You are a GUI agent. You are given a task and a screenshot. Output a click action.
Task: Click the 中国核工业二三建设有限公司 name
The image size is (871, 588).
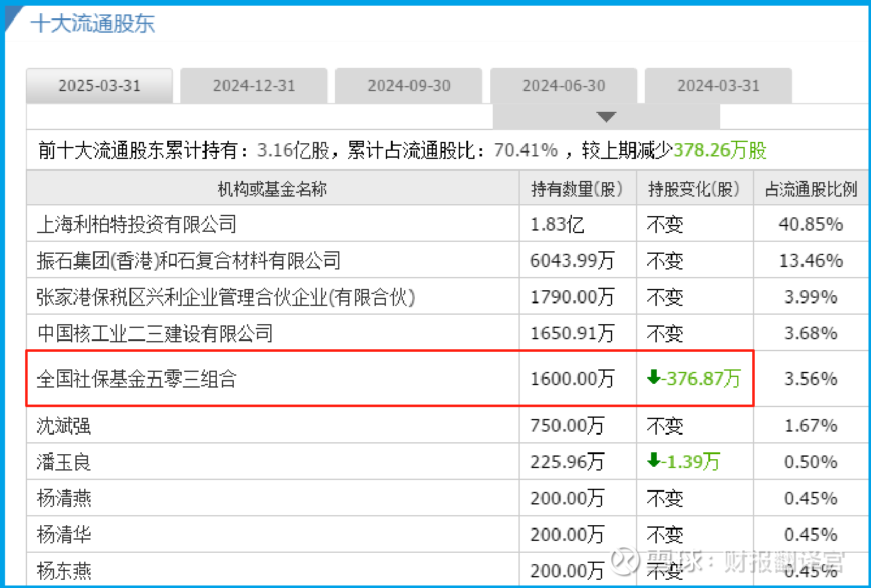point(155,333)
